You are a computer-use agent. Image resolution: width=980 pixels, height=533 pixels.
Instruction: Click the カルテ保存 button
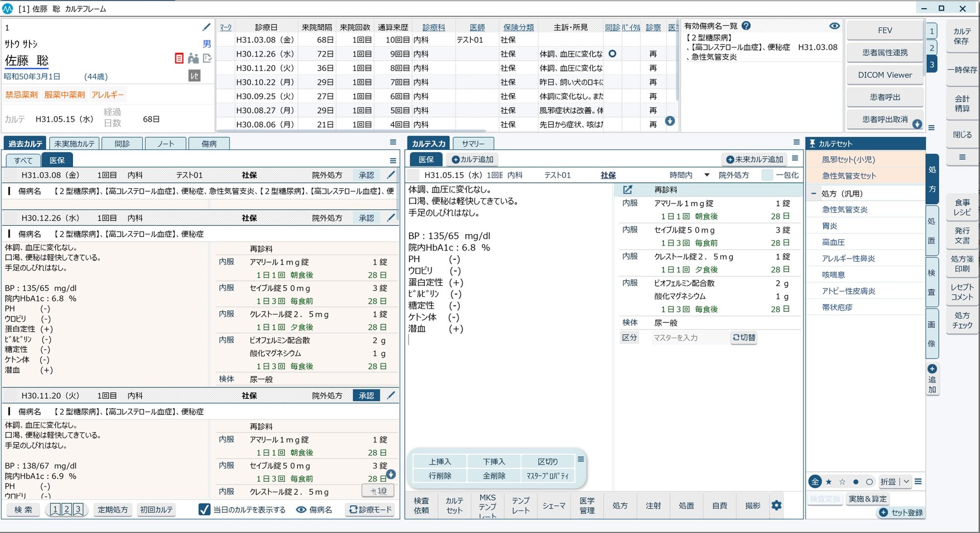[x=962, y=36]
